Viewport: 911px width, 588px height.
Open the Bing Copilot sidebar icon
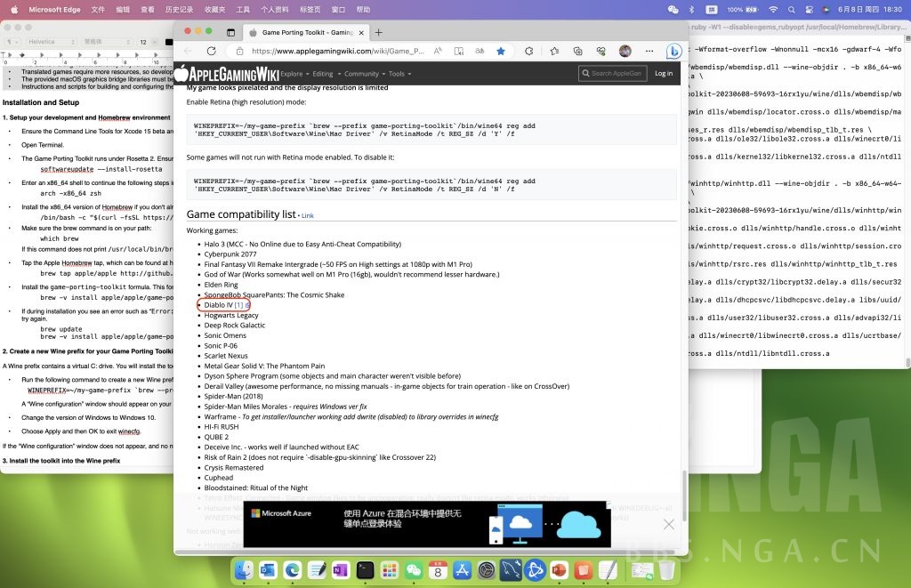pos(673,52)
